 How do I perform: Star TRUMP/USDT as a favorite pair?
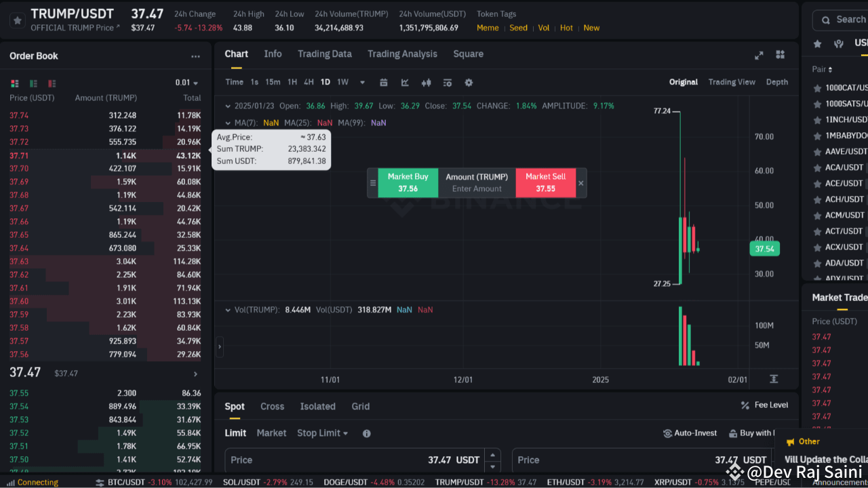(x=17, y=20)
